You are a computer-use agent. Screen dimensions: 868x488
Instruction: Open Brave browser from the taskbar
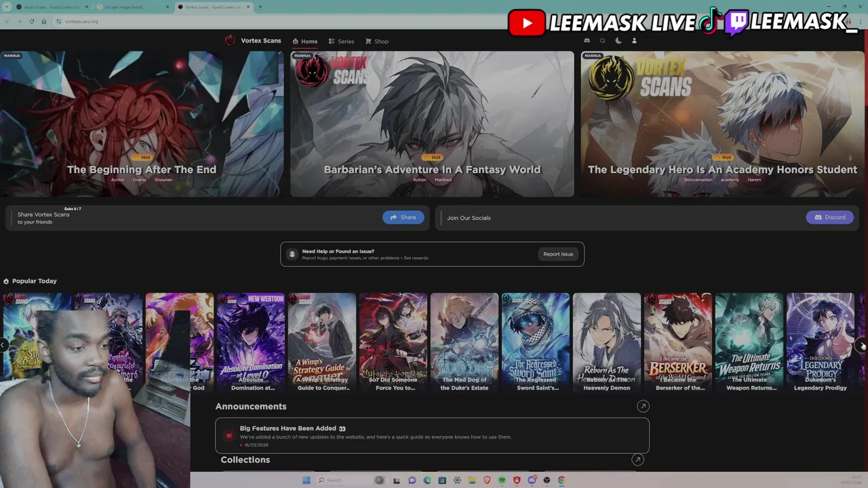click(x=487, y=480)
